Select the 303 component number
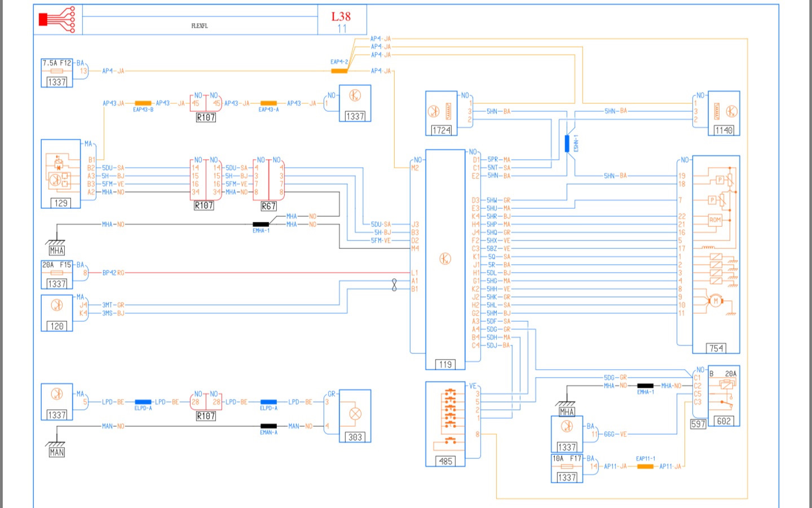812x508 pixels. [x=355, y=437]
